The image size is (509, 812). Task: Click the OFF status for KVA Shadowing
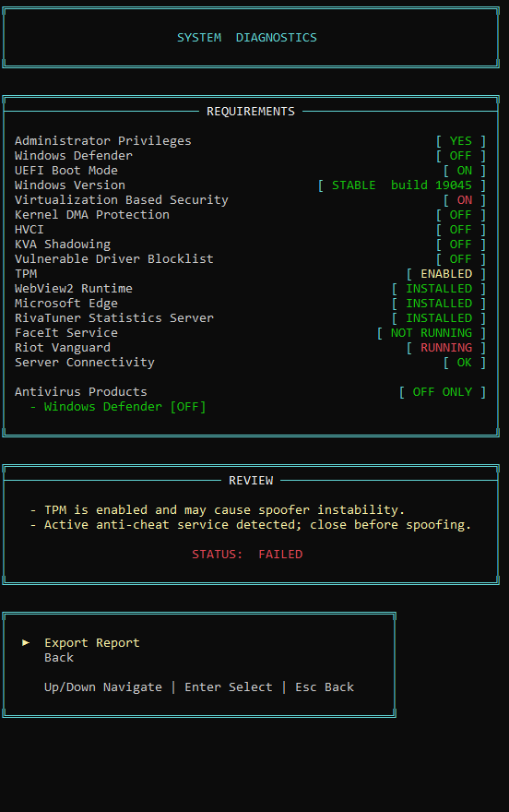pos(460,244)
